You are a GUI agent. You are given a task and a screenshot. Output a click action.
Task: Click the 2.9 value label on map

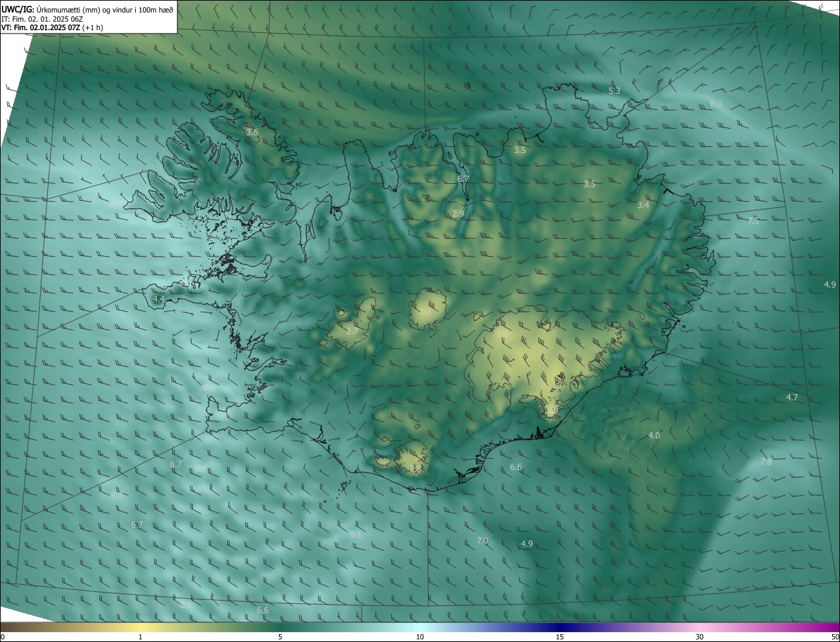pos(458,214)
